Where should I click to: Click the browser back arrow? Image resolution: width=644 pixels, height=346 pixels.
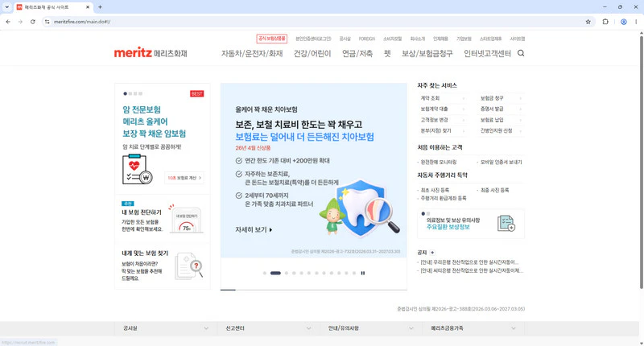(x=8, y=22)
